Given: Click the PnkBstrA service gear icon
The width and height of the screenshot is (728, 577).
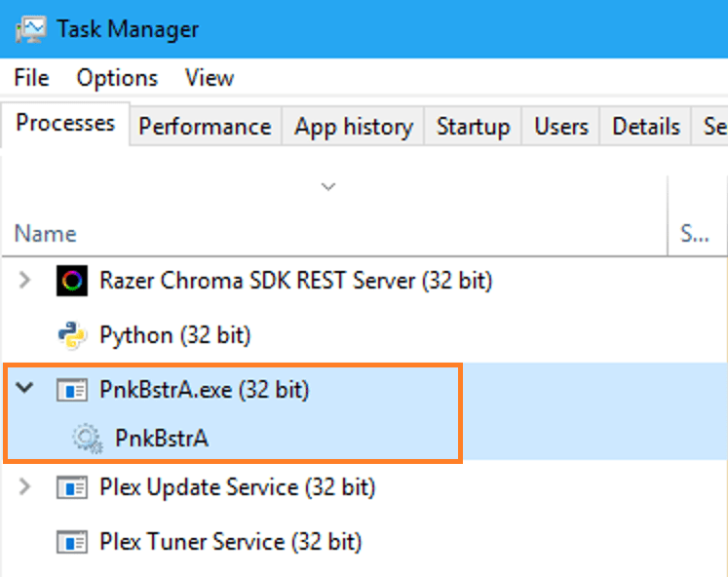Looking at the screenshot, I should [87, 439].
